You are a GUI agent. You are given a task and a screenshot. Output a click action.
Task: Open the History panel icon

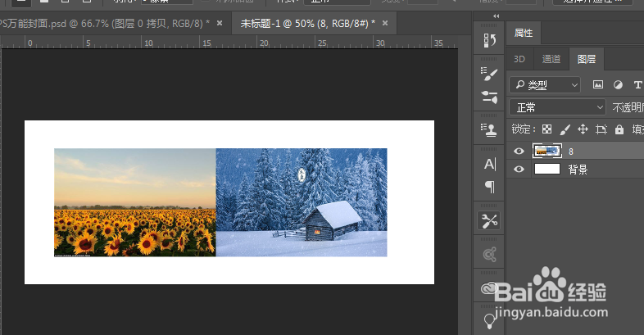click(x=489, y=40)
